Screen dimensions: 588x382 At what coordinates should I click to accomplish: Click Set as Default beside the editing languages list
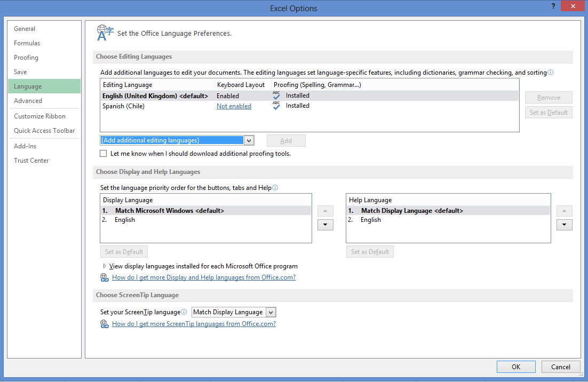[x=549, y=113]
